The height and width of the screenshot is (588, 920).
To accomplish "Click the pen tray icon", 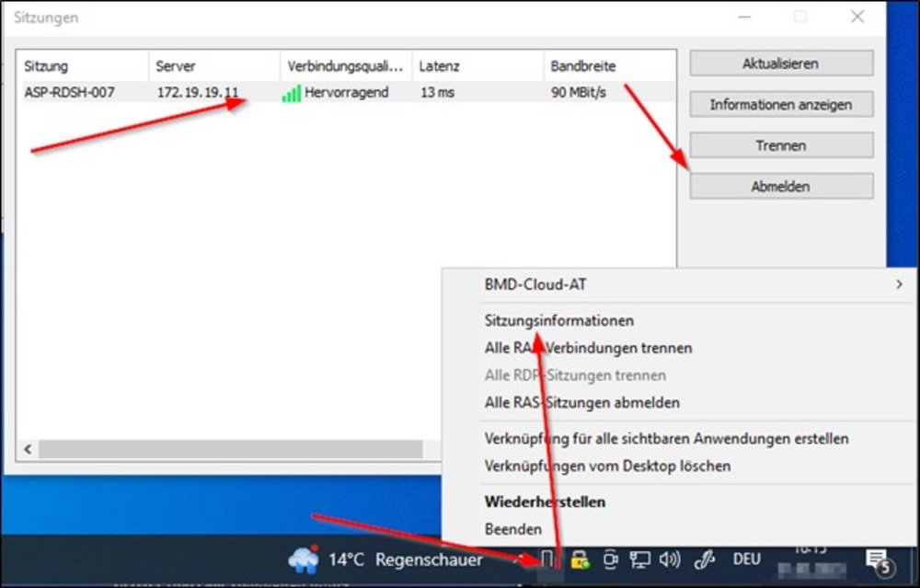I will [705, 559].
